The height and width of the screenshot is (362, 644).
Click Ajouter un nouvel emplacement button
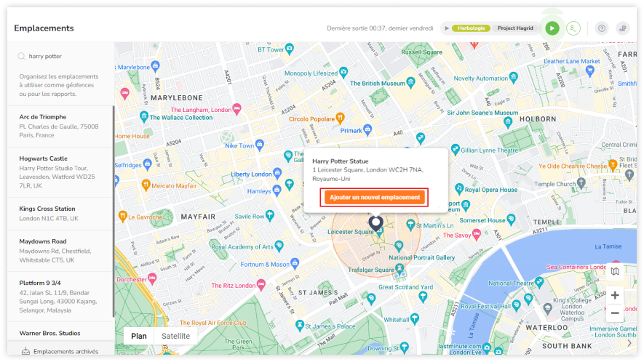[x=375, y=198]
